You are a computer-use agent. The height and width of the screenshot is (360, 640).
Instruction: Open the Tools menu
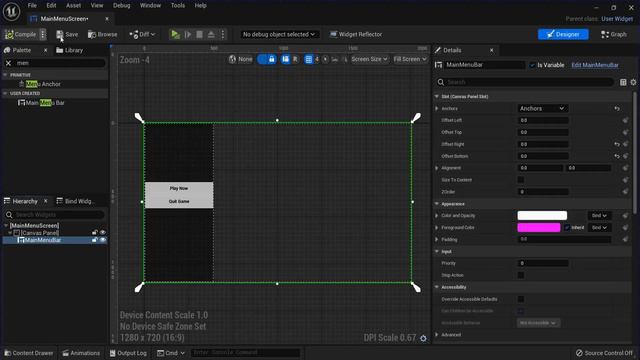pos(178,5)
